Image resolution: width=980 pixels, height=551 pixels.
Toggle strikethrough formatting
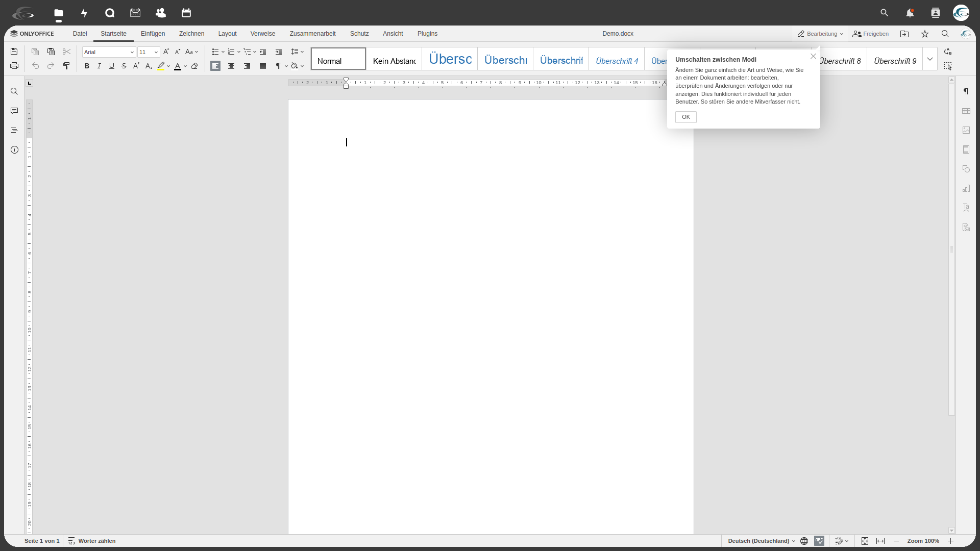[124, 66]
